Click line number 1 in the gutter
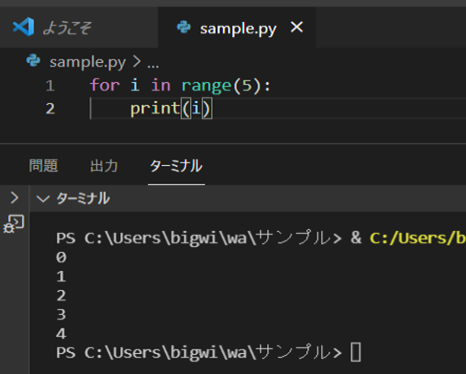 point(50,86)
